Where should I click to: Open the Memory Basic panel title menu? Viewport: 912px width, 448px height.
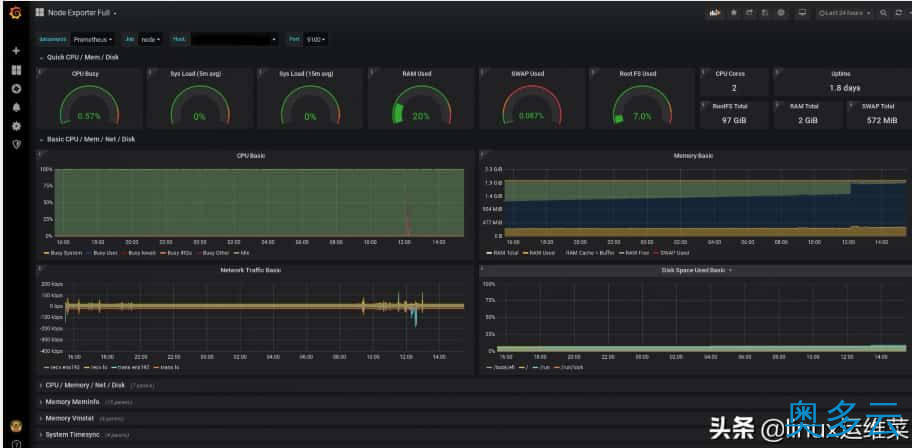[693, 155]
